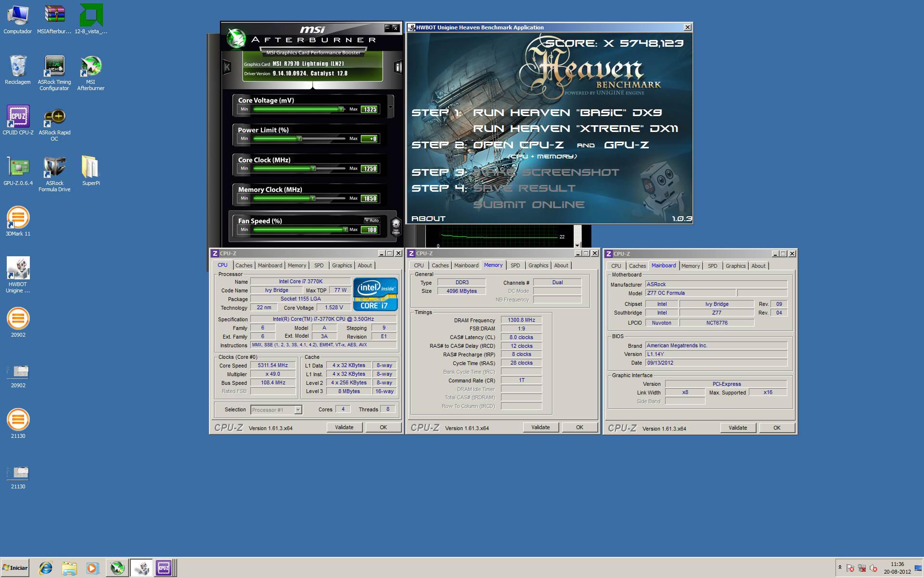Launch 3DMark 11 desktop shortcut
The height and width of the screenshot is (578, 924).
[x=18, y=222]
